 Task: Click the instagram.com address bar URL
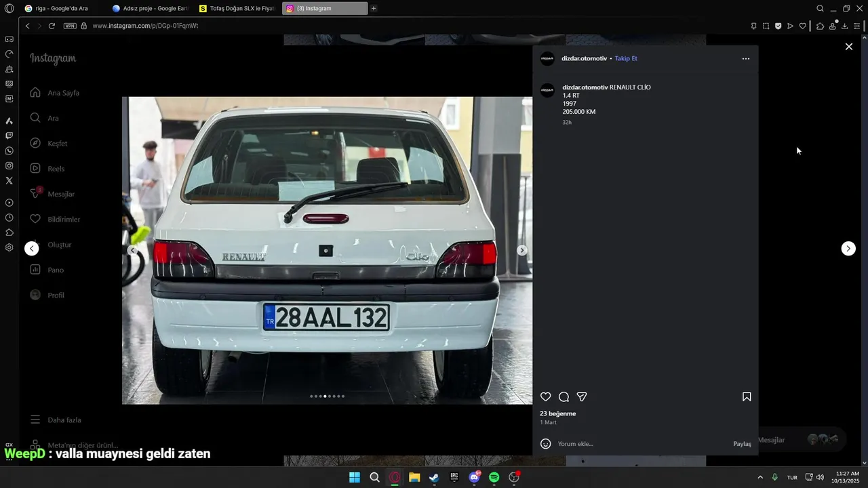(x=145, y=26)
